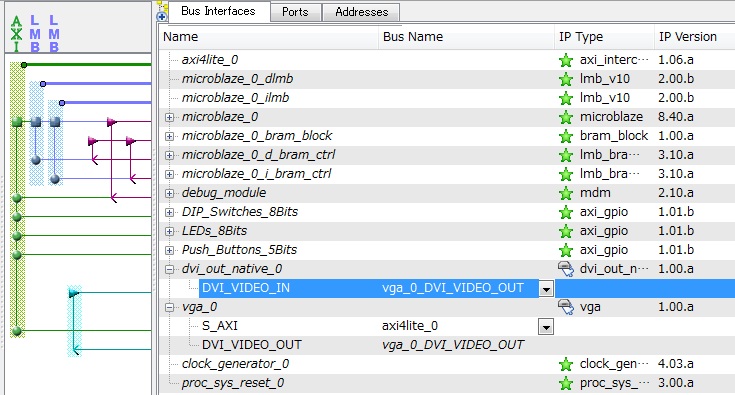Image resolution: width=735 pixels, height=395 pixels.
Task: Open DVI_VIDEO_IN bus name dropdown
Action: click(546, 289)
